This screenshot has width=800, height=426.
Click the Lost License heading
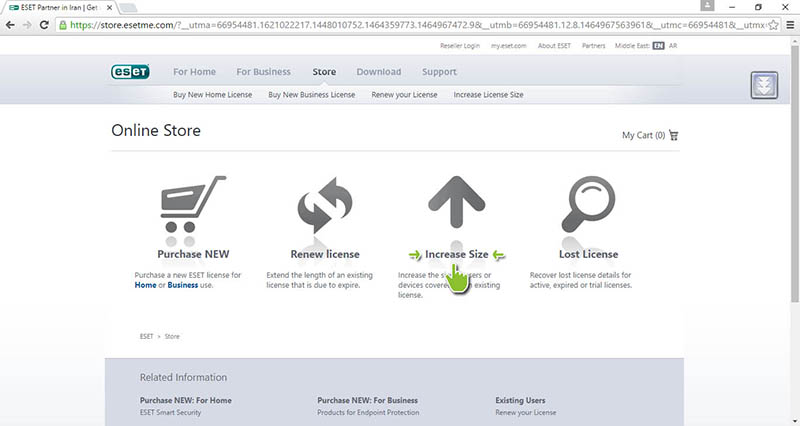click(588, 254)
